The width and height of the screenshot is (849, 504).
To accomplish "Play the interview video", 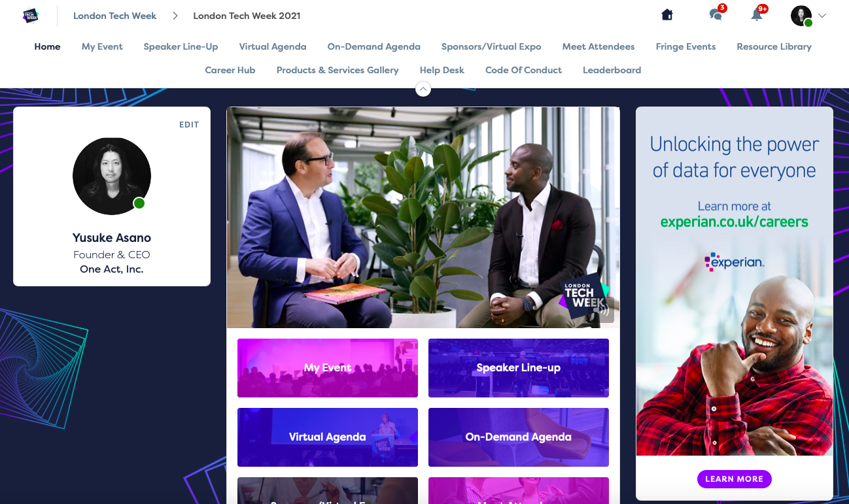I will point(423,218).
